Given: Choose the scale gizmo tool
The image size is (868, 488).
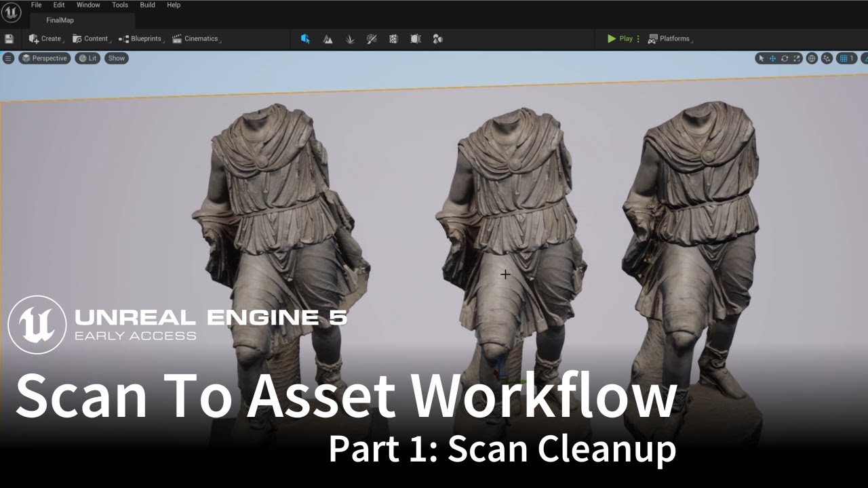Looking at the screenshot, I should pos(797,58).
